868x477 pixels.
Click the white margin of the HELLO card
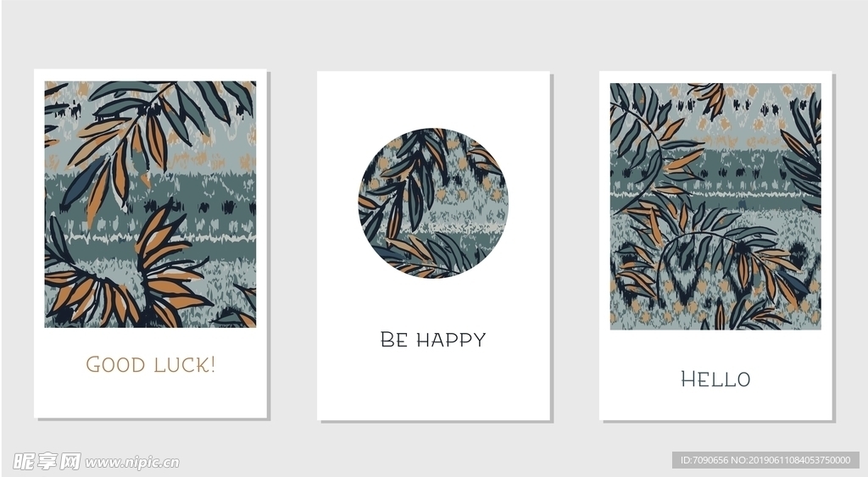click(x=715, y=404)
